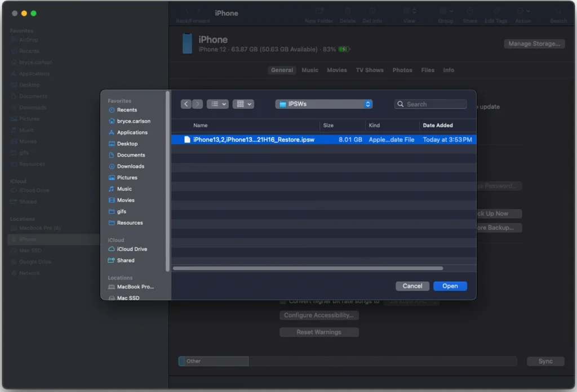Click the back arrow in file dialog
577x392 pixels.
187,104
